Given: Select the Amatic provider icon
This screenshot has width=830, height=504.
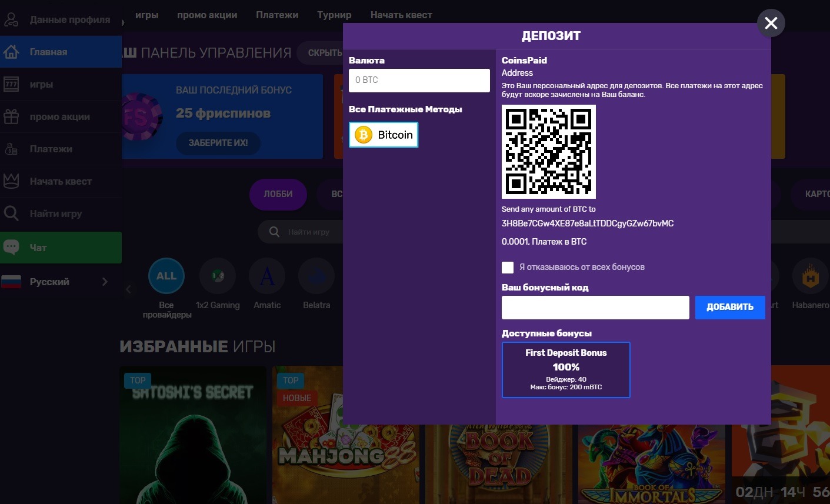Looking at the screenshot, I should click(x=267, y=275).
